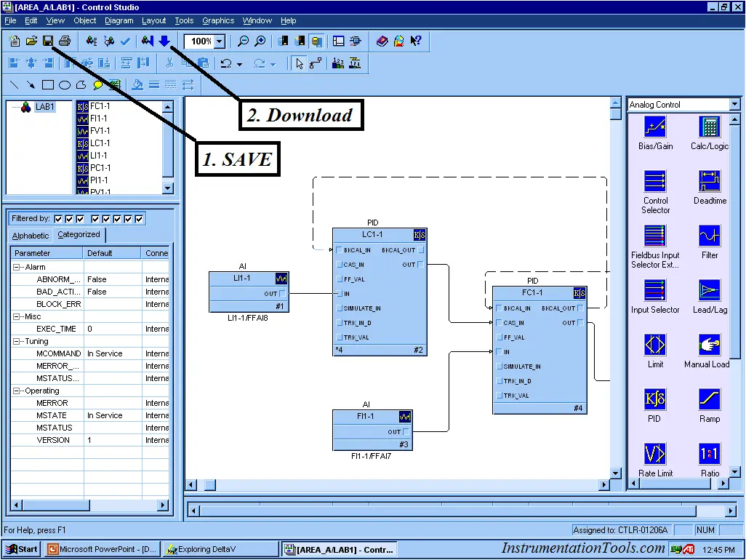This screenshot has height=560, width=746.
Task: Click the Help pointer question mark icon
Action: [x=416, y=41]
